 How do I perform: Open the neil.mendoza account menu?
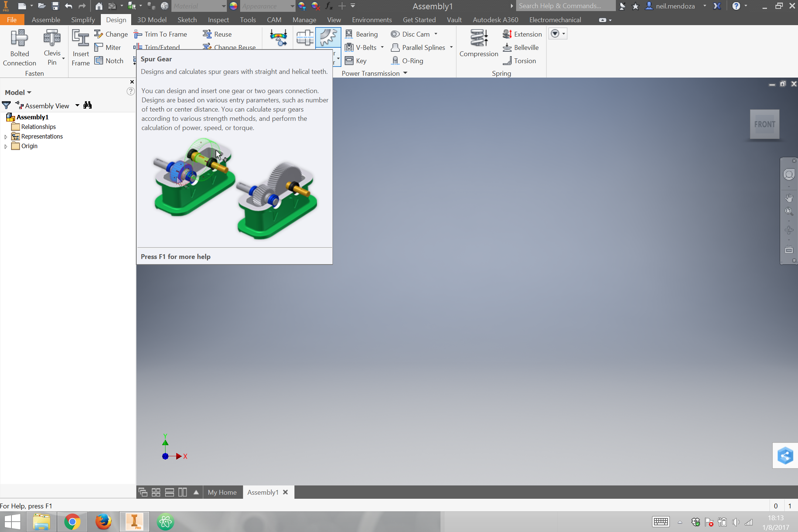coord(675,6)
